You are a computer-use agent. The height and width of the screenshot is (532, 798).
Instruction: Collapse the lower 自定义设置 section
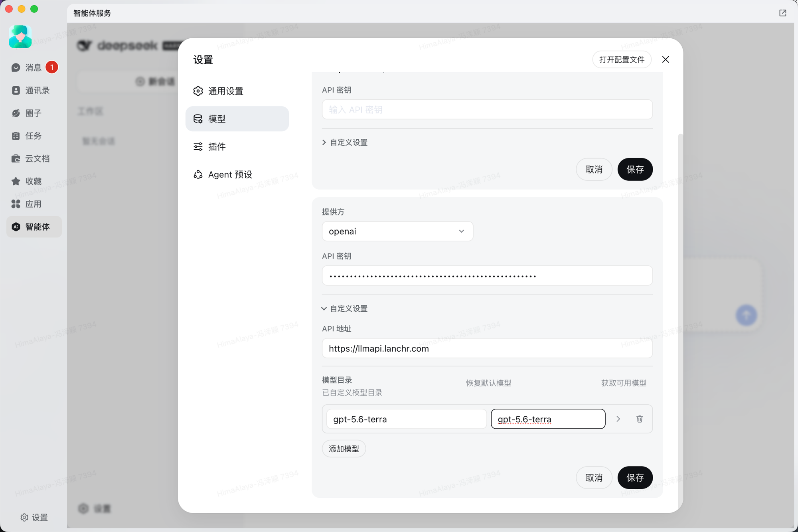345,309
